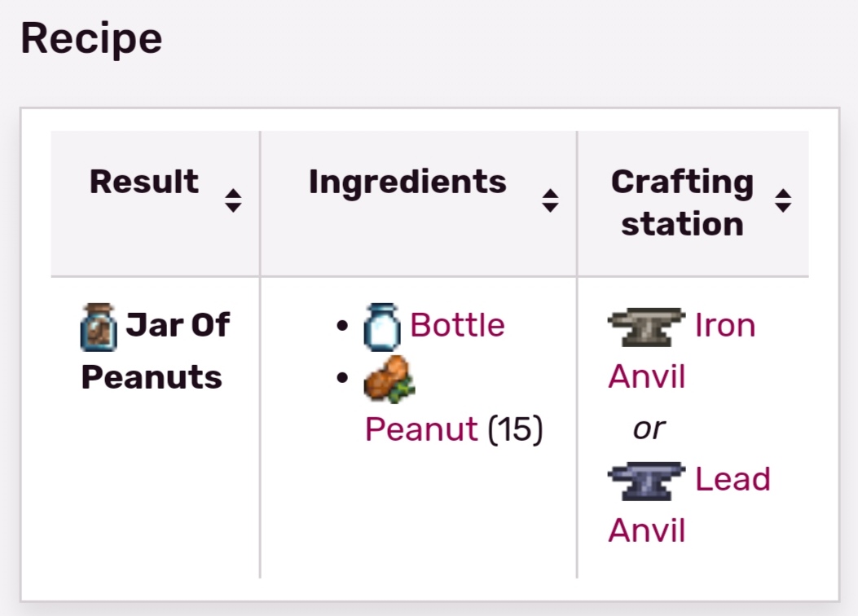Open the Bottle link

click(x=457, y=325)
